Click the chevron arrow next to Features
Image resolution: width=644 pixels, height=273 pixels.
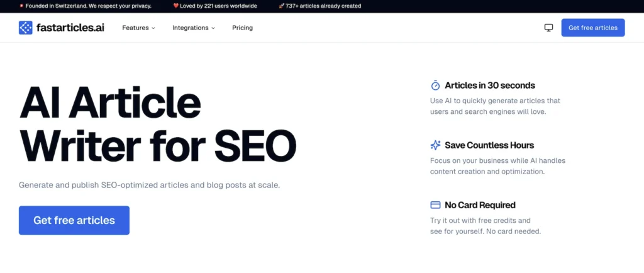coord(153,28)
